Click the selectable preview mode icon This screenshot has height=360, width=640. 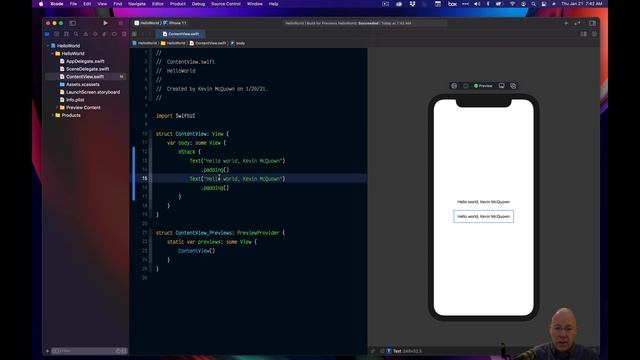(465, 86)
